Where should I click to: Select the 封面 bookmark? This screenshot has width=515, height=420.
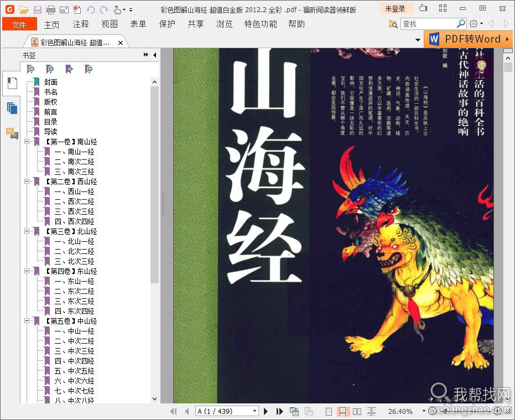point(50,82)
